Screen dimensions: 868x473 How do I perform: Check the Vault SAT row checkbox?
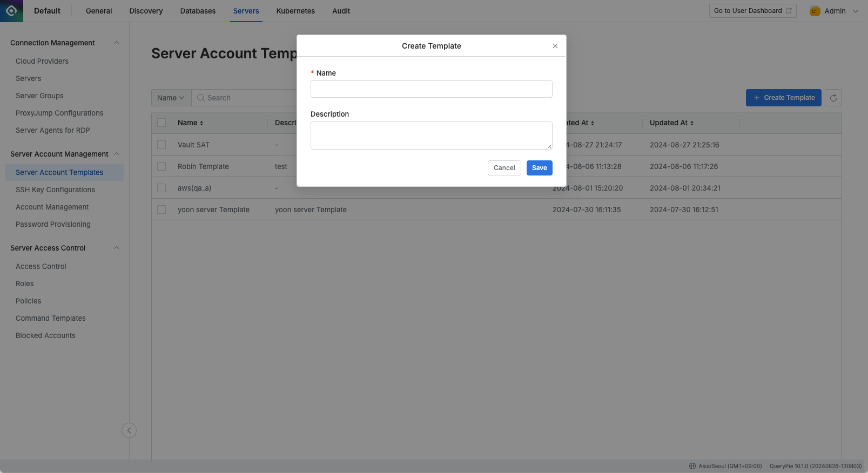(x=162, y=145)
